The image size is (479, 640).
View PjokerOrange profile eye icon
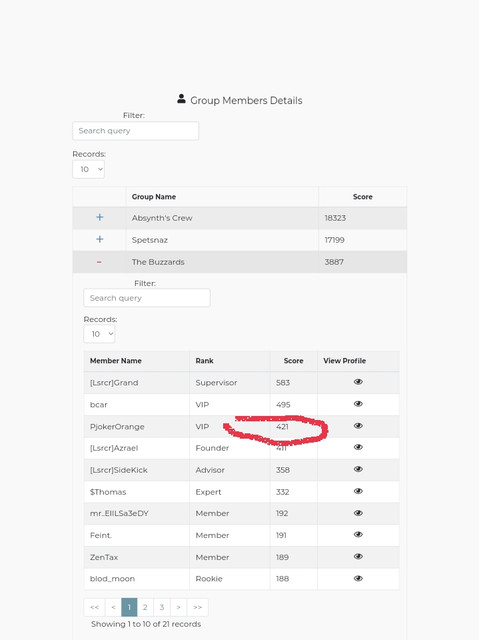click(358, 426)
